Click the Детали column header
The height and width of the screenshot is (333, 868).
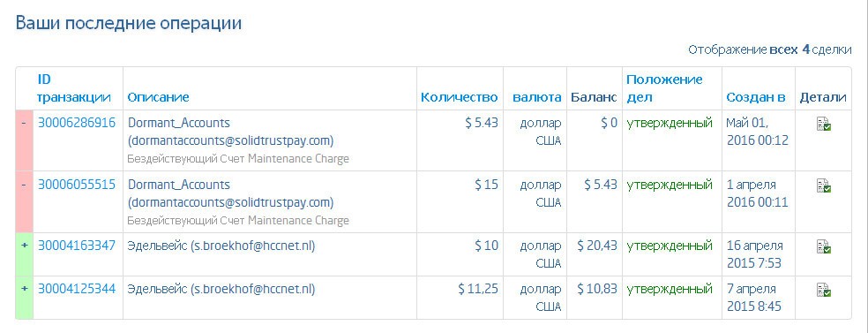[x=823, y=97]
